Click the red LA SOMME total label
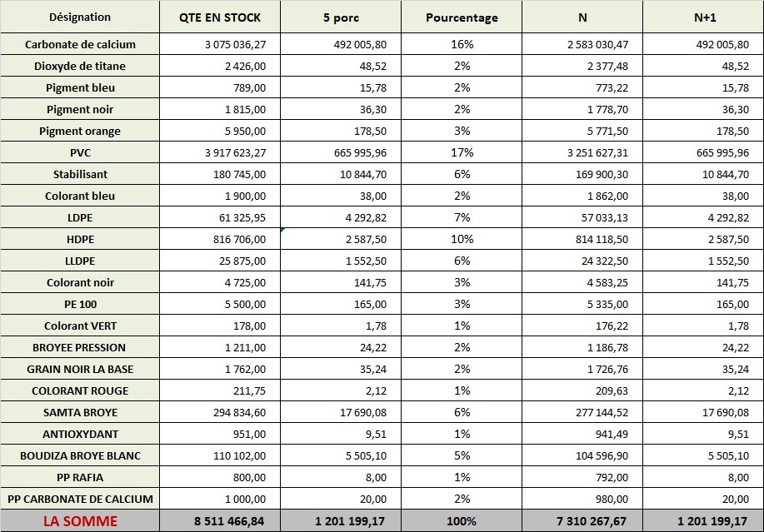Screen dimensions: 764x532 (80, 521)
